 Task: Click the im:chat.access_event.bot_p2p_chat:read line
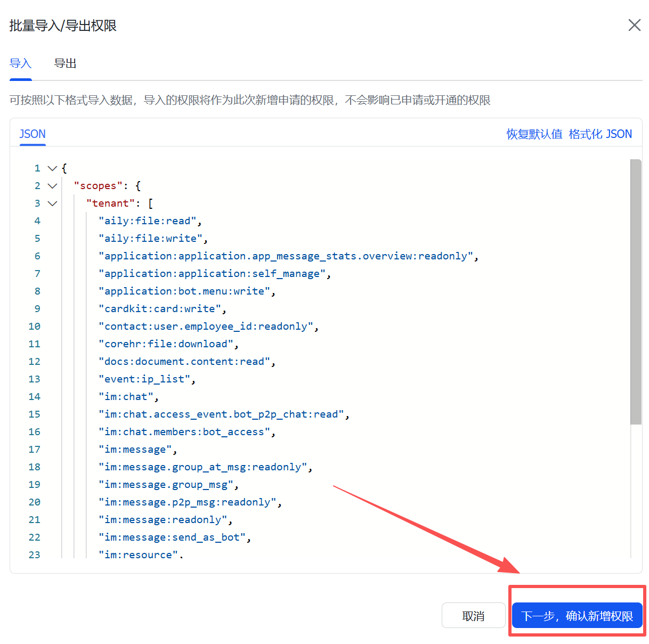(224, 414)
